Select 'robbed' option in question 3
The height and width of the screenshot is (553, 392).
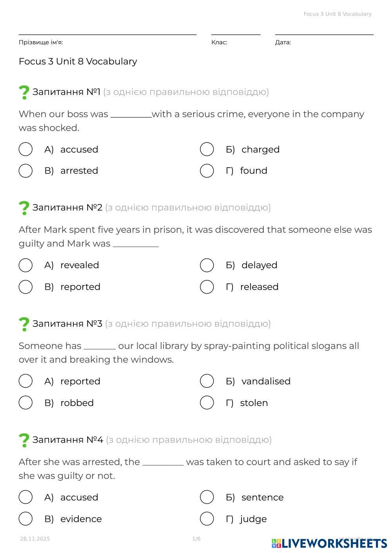coord(25,403)
